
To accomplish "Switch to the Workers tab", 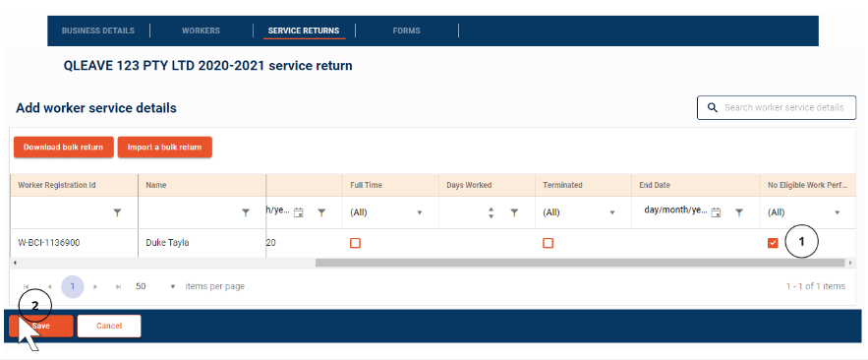I will [x=201, y=30].
